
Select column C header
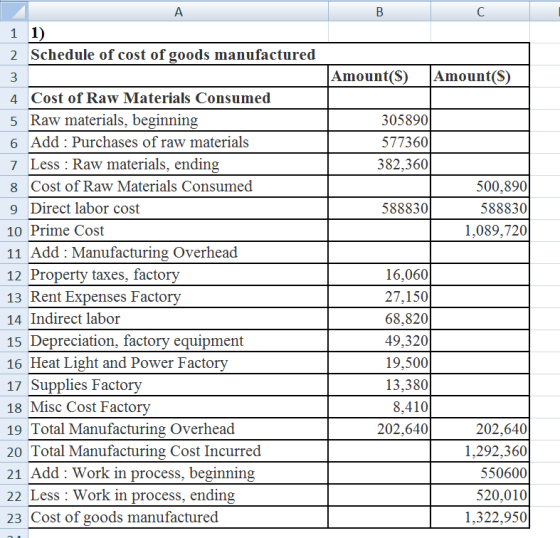pos(480,12)
